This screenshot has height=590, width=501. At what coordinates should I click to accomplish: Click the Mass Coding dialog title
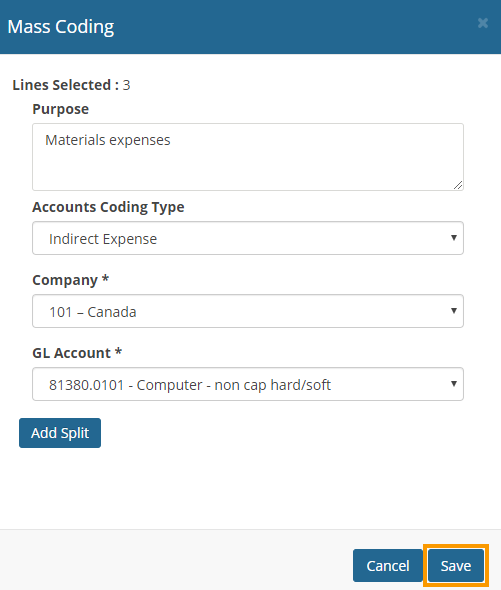pos(61,27)
